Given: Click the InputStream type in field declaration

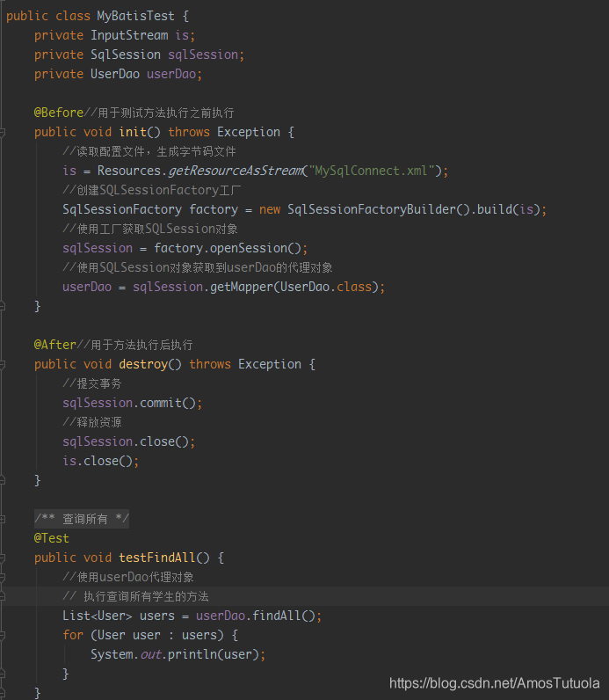Looking at the screenshot, I should click(x=129, y=35).
